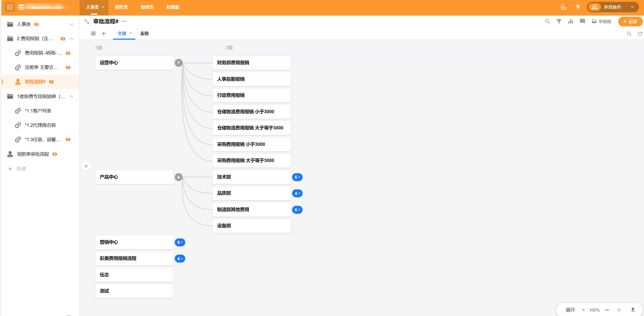This screenshot has height=316, width=644.
Task: Toggle visibility icon beside 领款单审批流程
Action: (x=55, y=154)
